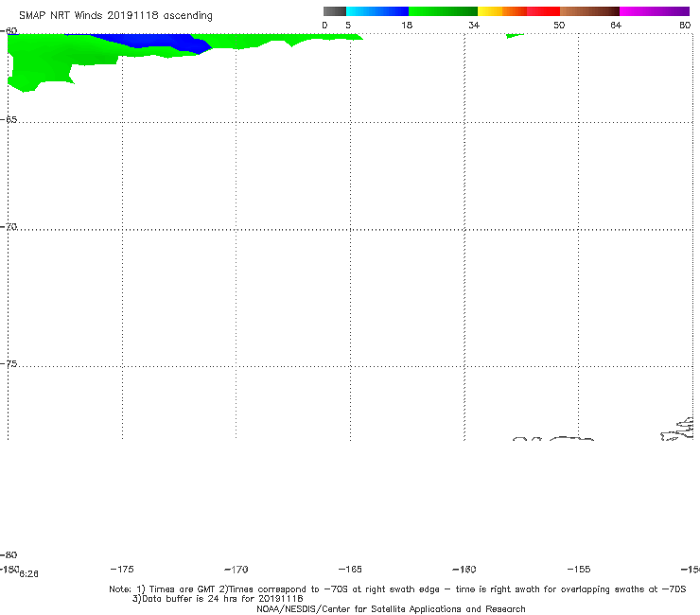
Task: Click the color bar label '50'
Action: tap(559, 25)
